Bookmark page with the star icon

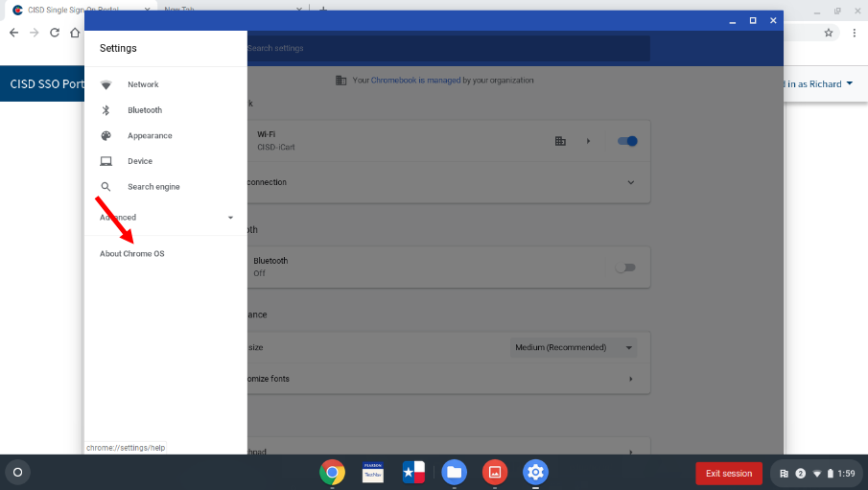pos(829,33)
